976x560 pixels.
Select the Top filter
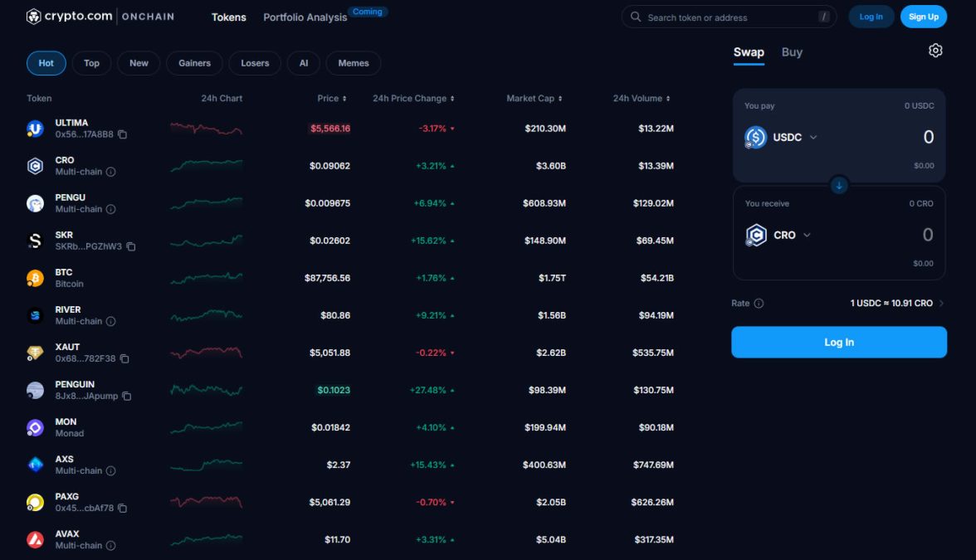91,63
